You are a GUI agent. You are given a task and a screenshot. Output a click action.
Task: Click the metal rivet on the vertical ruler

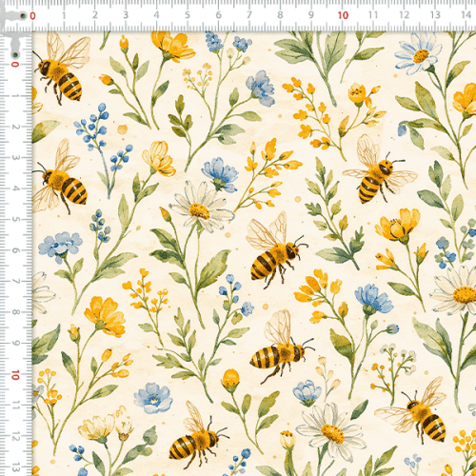pos(15,54)
